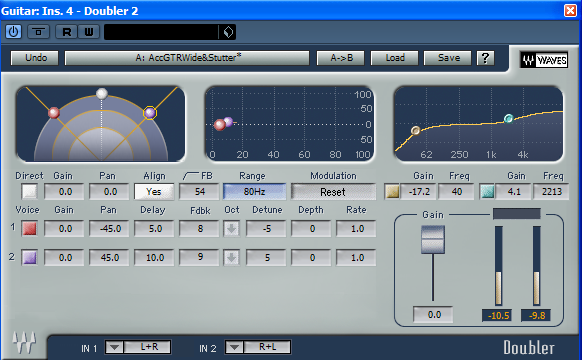582x360 pixels.
Task: Enable the W write automation button
Action: (89, 32)
